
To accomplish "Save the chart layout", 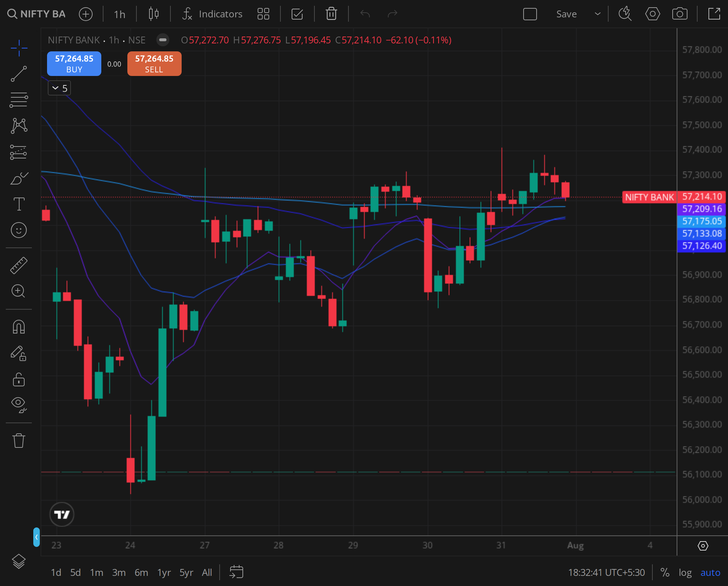I will [566, 14].
